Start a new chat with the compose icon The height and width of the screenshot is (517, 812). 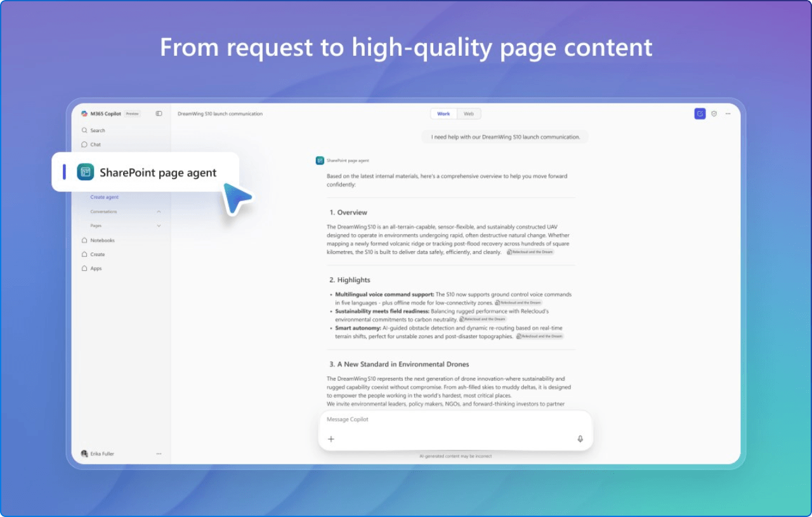(699, 113)
